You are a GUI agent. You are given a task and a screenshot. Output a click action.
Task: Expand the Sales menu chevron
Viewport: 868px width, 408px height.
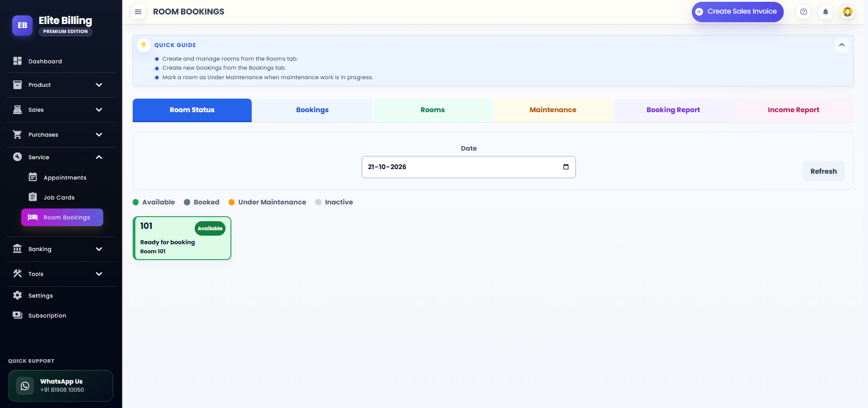click(x=99, y=109)
